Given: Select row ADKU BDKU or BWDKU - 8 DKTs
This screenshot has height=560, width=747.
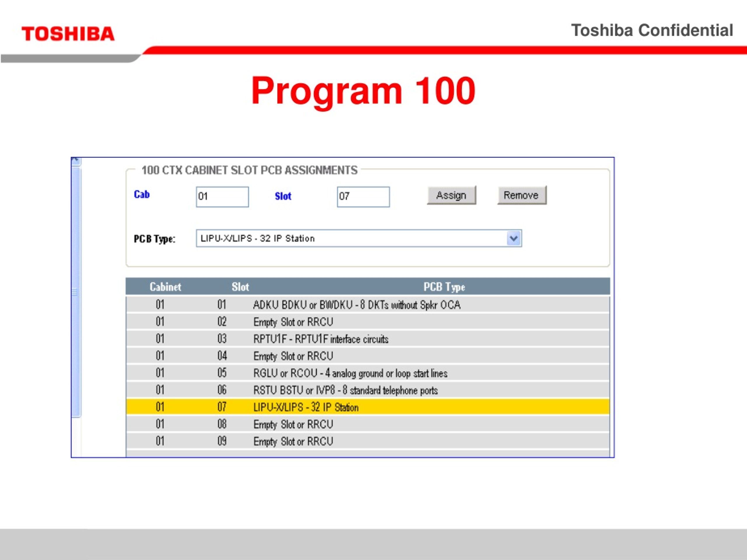Looking at the screenshot, I should tap(368, 305).
